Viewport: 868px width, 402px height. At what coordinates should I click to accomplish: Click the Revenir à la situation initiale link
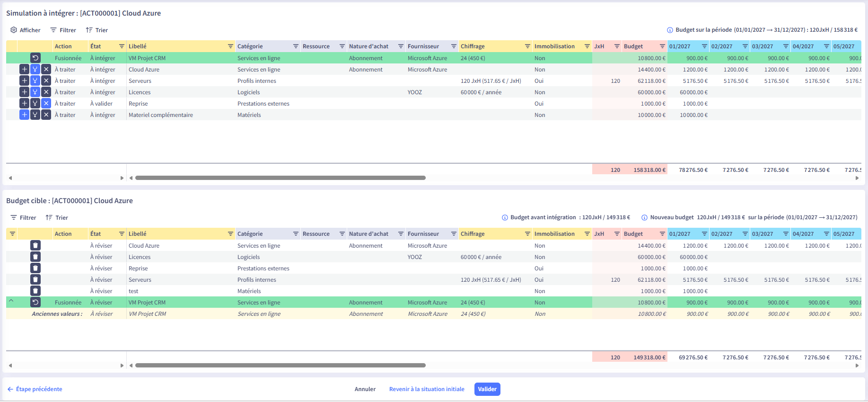click(427, 389)
